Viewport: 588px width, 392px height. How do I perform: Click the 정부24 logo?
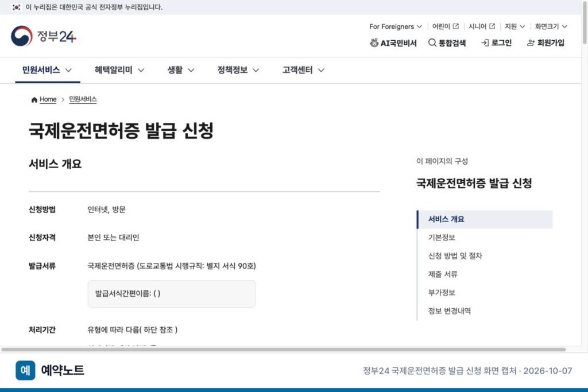44,36
